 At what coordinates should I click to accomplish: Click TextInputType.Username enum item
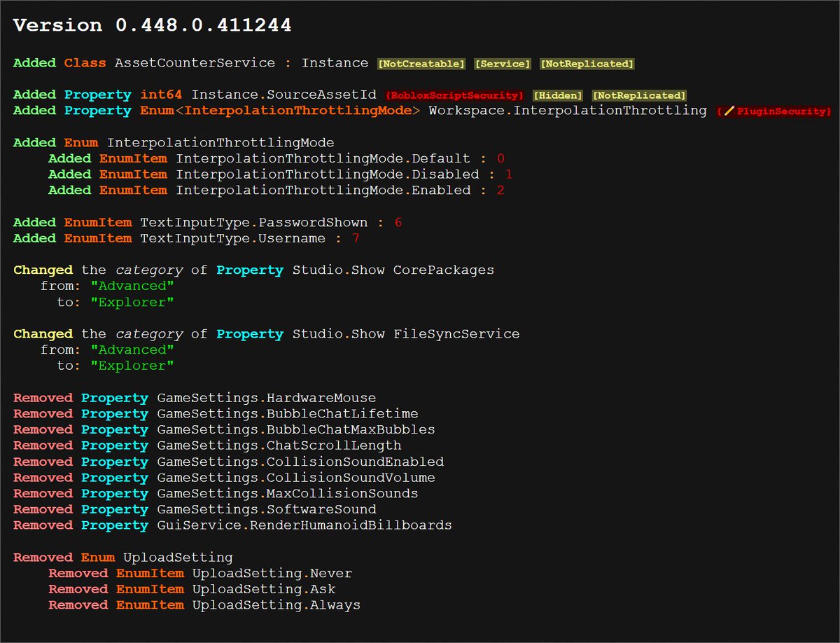[233, 238]
